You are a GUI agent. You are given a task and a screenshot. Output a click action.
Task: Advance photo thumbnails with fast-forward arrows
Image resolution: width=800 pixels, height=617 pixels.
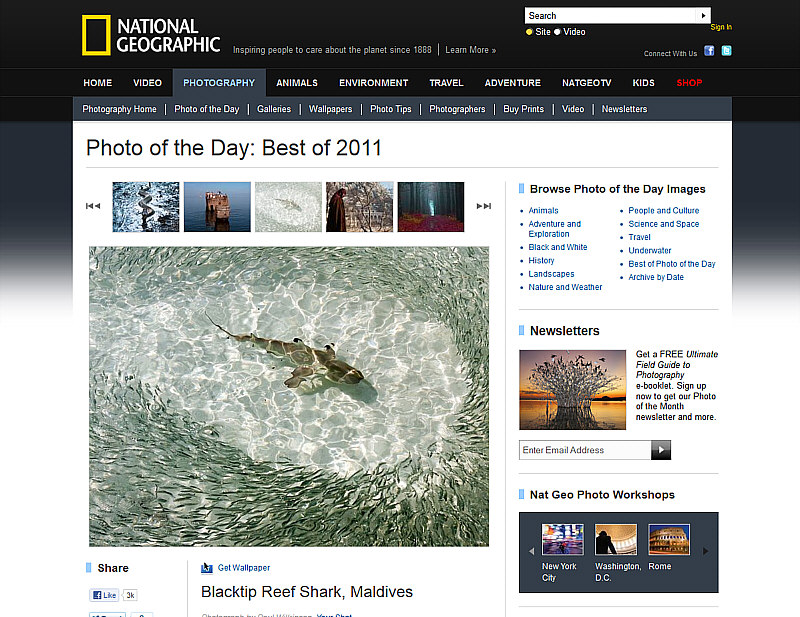(x=484, y=206)
